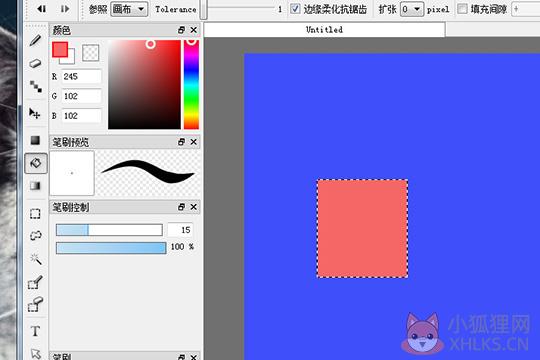Image resolution: width=540 pixels, height=360 pixels.
Task: Select the Move tool
Action: pyautogui.click(x=35, y=113)
